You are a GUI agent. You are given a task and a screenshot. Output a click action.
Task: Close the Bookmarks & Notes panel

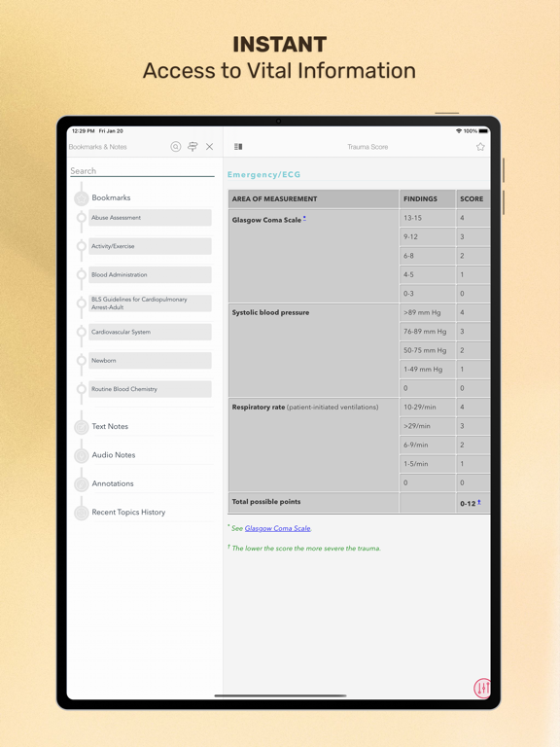click(x=210, y=147)
